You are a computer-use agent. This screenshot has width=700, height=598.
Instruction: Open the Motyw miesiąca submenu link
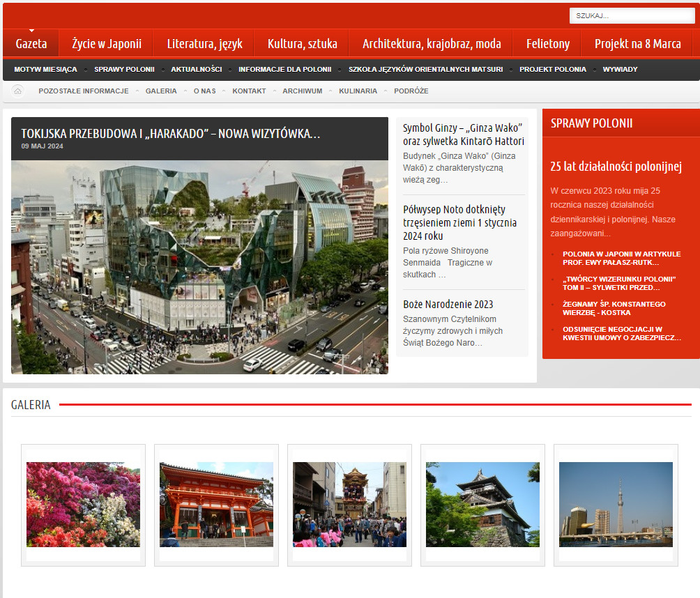pyautogui.click(x=45, y=70)
